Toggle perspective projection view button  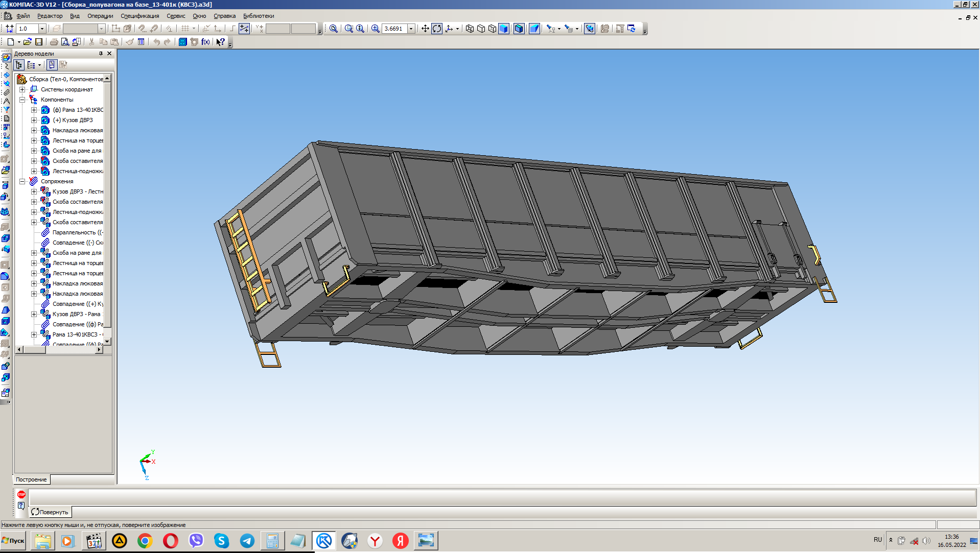click(534, 29)
